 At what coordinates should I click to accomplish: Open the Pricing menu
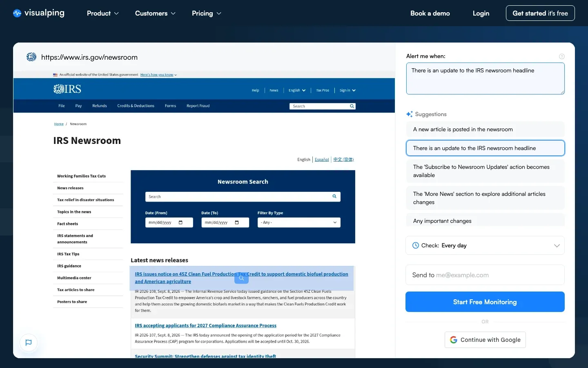(x=207, y=13)
